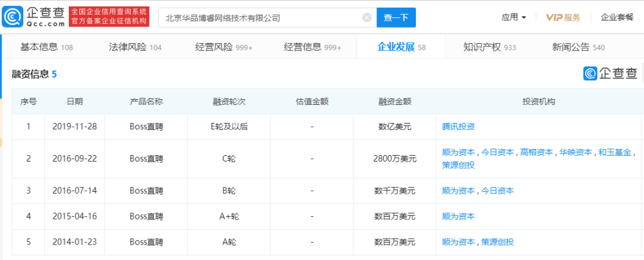Image resolution: width=644 pixels, height=260 pixels.
Task: Switch to the 法律风险 tab
Action: click(x=135, y=47)
